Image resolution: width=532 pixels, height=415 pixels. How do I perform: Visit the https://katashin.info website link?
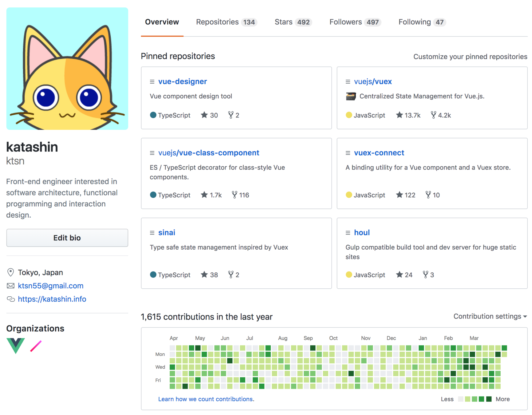(x=52, y=299)
